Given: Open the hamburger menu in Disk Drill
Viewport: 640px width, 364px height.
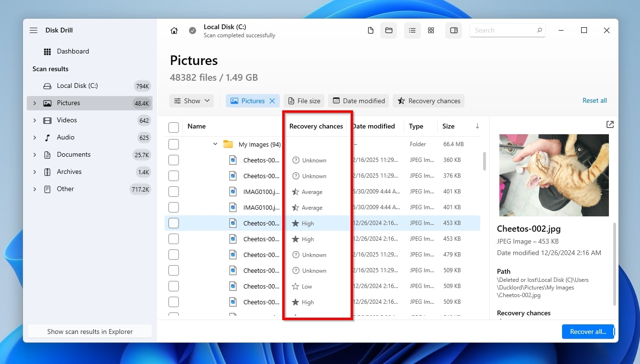Looking at the screenshot, I should pyautogui.click(x=33, y=30).
